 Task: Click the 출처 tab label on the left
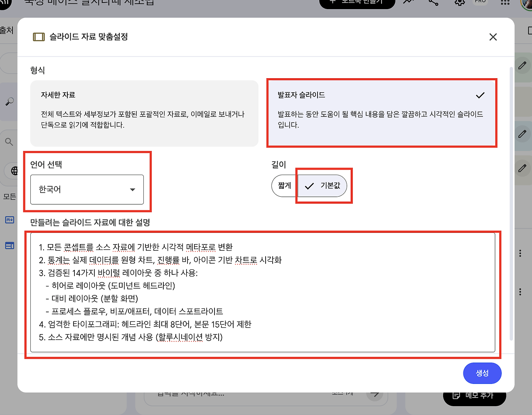point(7,30)
